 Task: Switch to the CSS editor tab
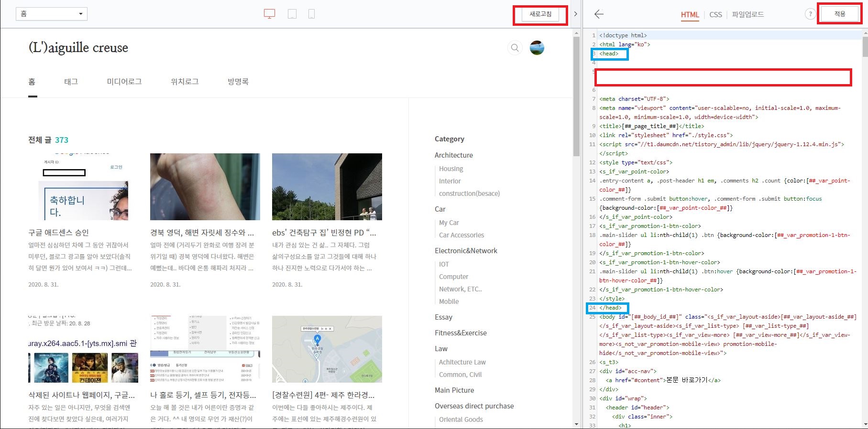coord(715,15)
